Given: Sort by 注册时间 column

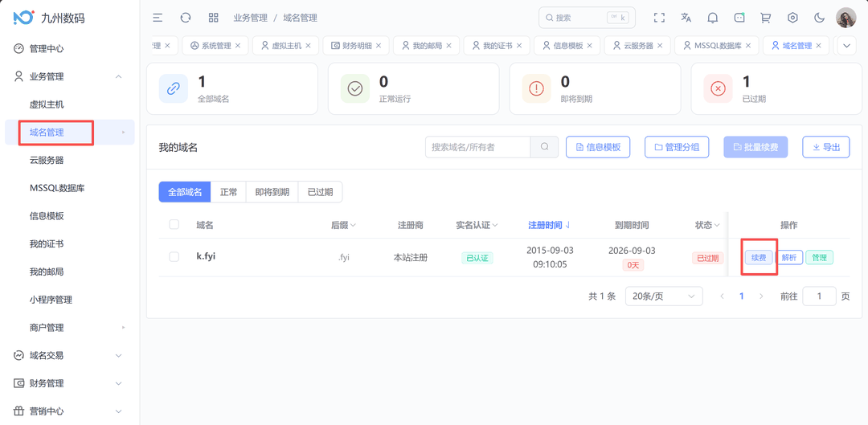Looking at the screenshot, I should tap(550, 225).
